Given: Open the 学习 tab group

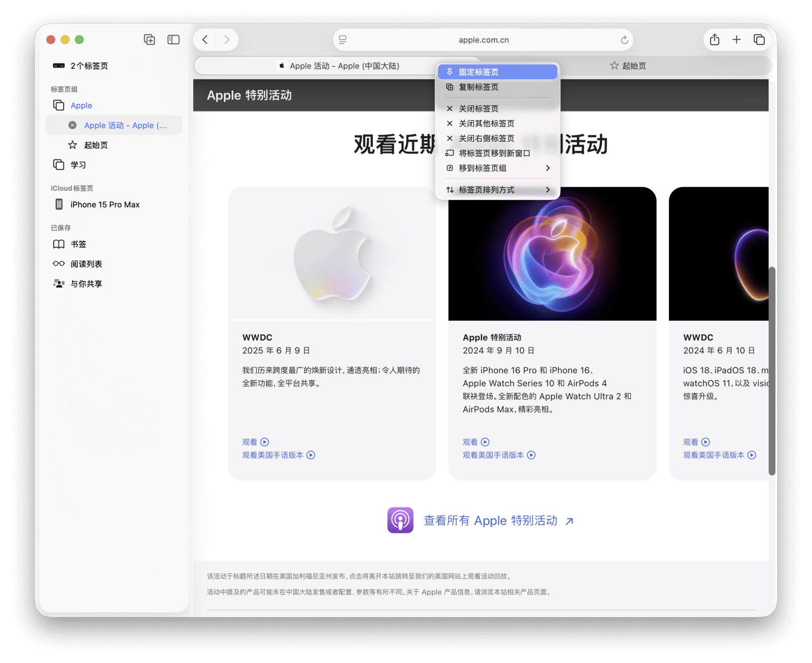Looking at the screenshot, I should click(78, 165).
